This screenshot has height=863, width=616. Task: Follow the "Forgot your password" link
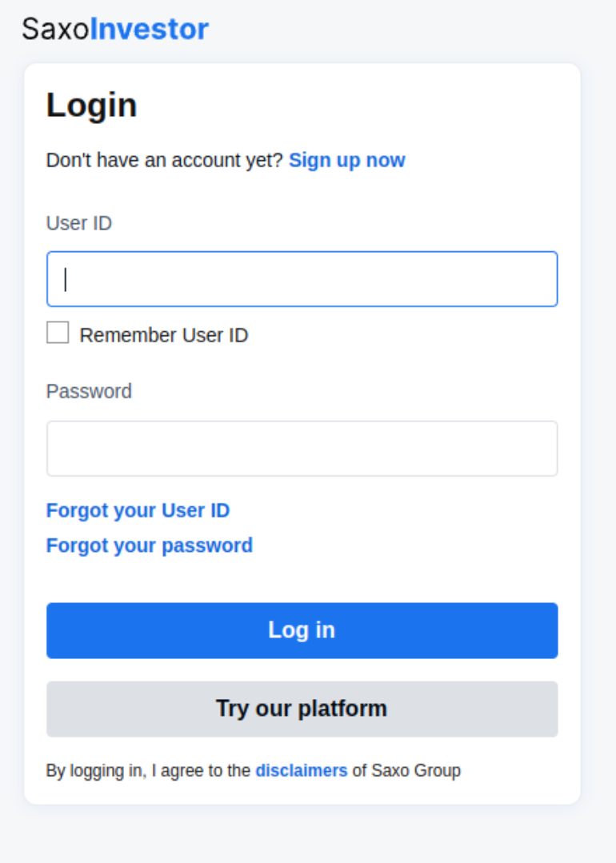click(x=149, y=545)
